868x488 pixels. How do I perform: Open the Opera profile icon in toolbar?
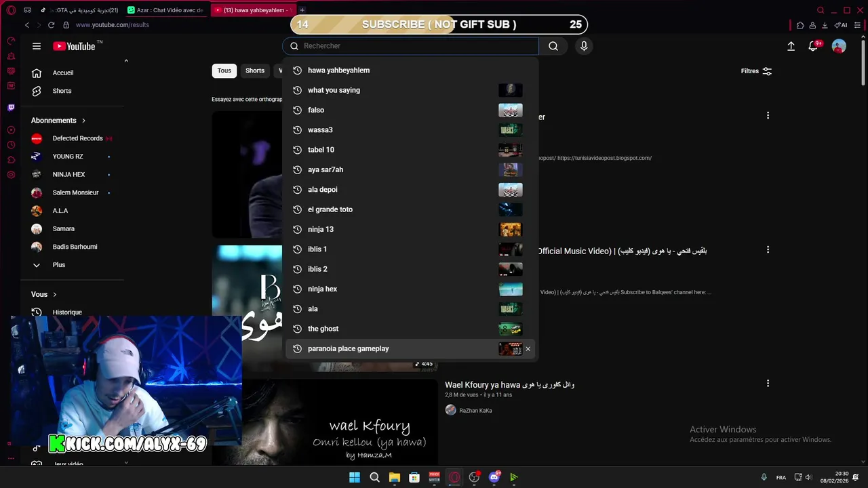(812, 25)
